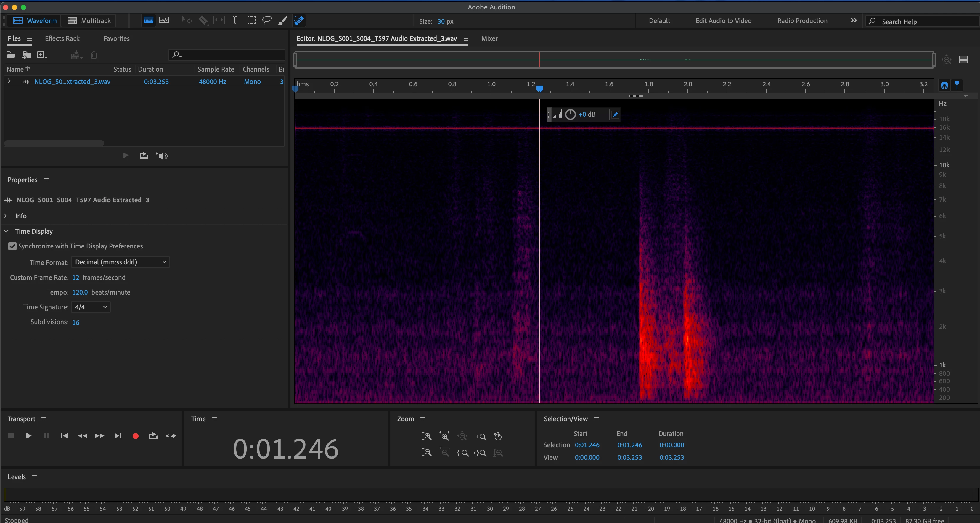Screen dimensions: 980x523
Task: Activate the Paintbrush Selection tool
Action: 282,20
